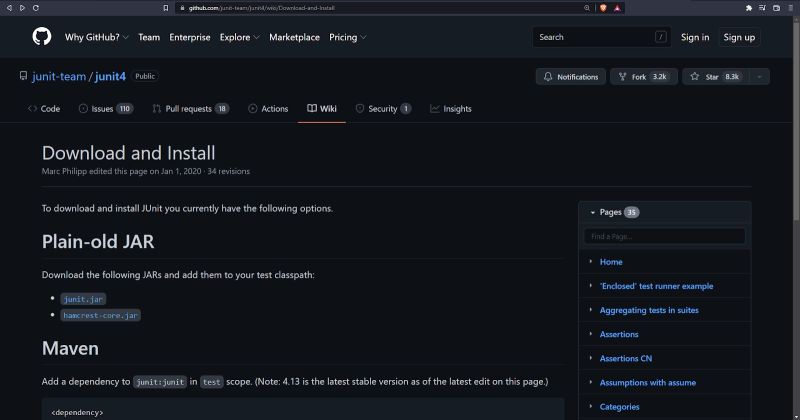The image size is (800, 420).
Task: Open the Home wiki page link
Action: tap(611, 262)
